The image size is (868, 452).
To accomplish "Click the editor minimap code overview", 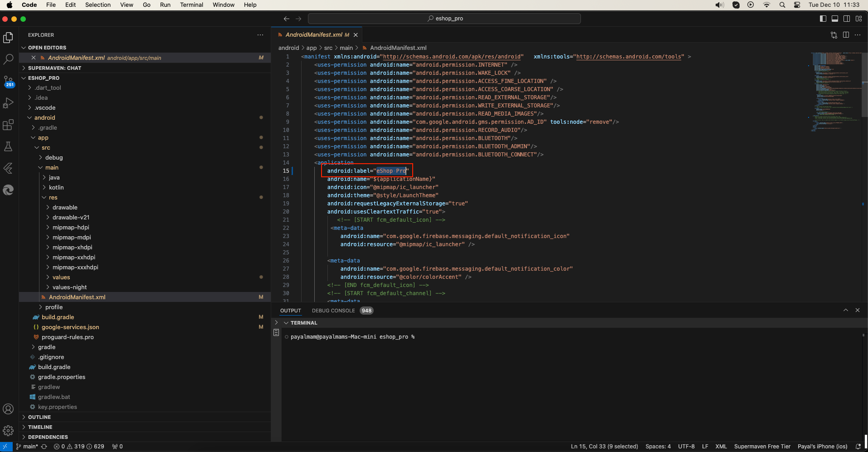I will click(x=835, y=92).
